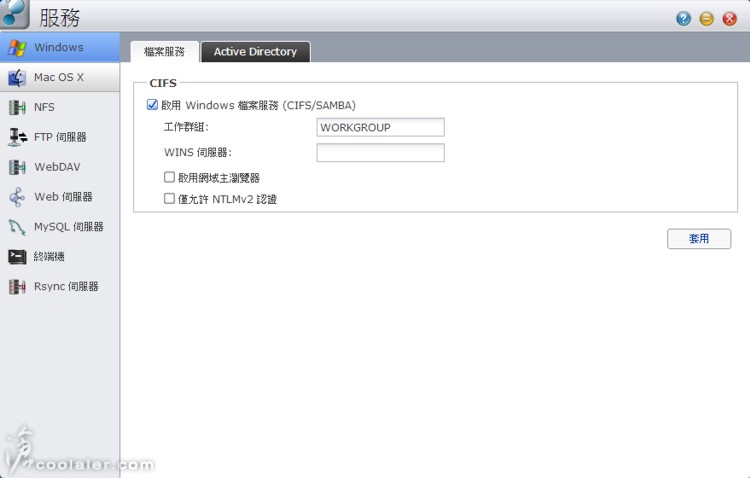Click the WINS 伺服器: field label
Screen dimensions: 750x478
click(198, 153)
